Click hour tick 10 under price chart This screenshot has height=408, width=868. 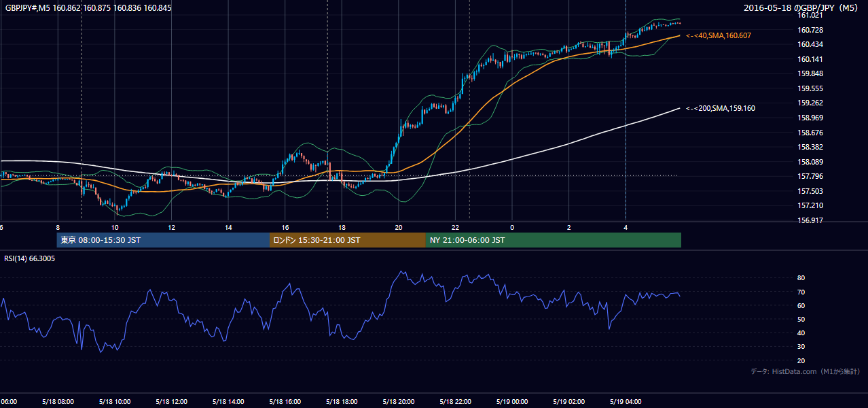click(x=115, y=228)
